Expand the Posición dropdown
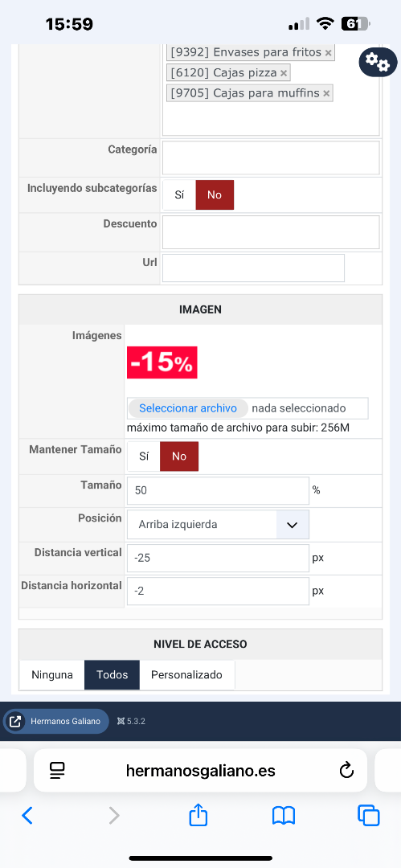The width and height of the screenshot is (401, 868). coord(218,524)
